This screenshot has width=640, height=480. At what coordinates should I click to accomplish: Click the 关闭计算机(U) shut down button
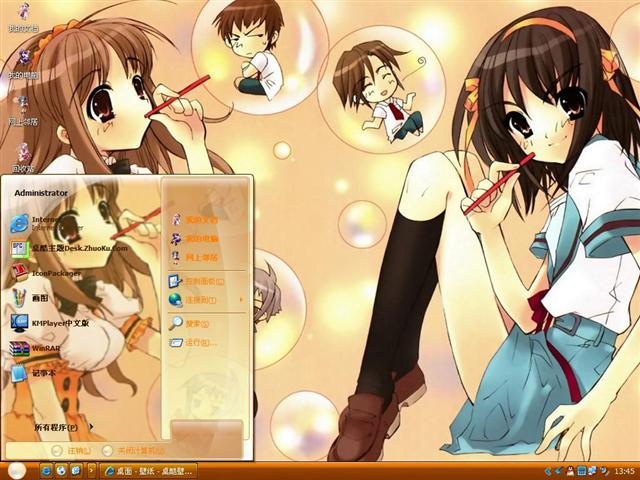click(133, 451)
